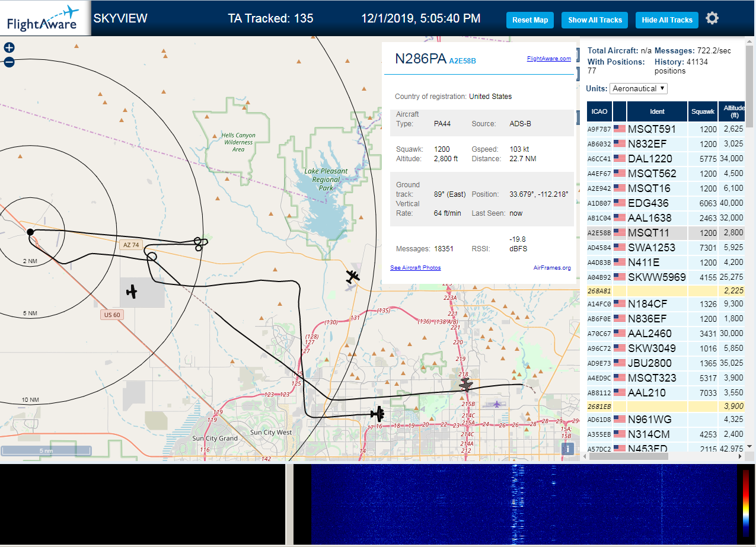The width and height of the screenshot is (756, 547).
Task: Sort table by ICAO column header
Action: [x=599, y=111]
